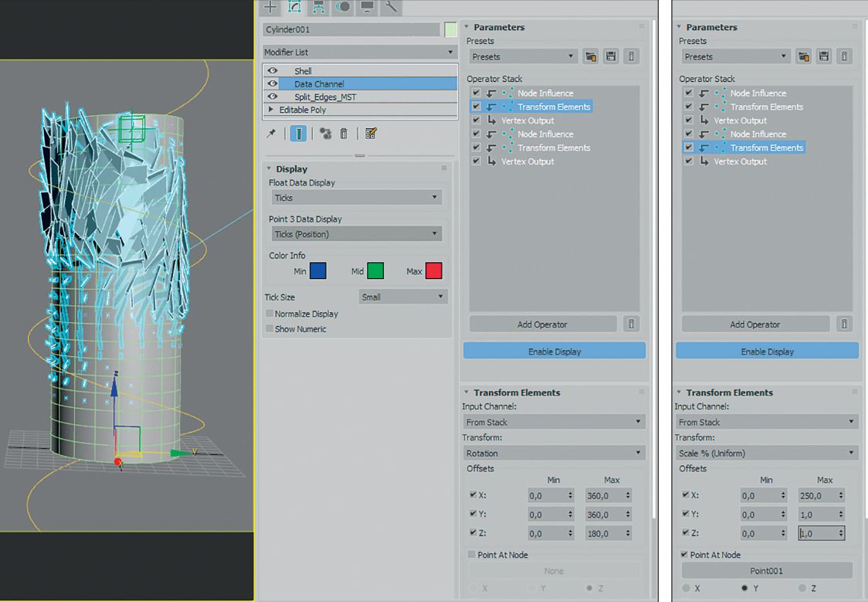Switch to the Create command panel
This screenshot has width=868, height=602.
click(x=270, y=8)
